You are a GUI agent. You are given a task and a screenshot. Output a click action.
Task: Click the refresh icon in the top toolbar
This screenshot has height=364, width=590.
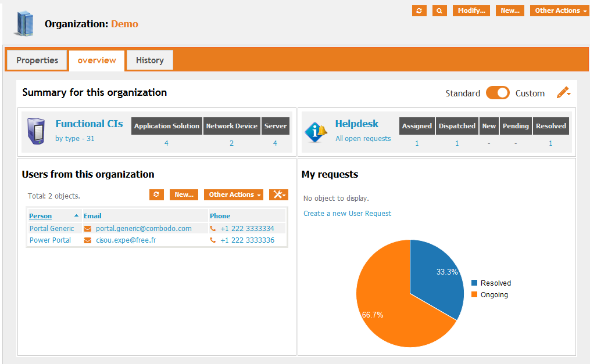419,10
